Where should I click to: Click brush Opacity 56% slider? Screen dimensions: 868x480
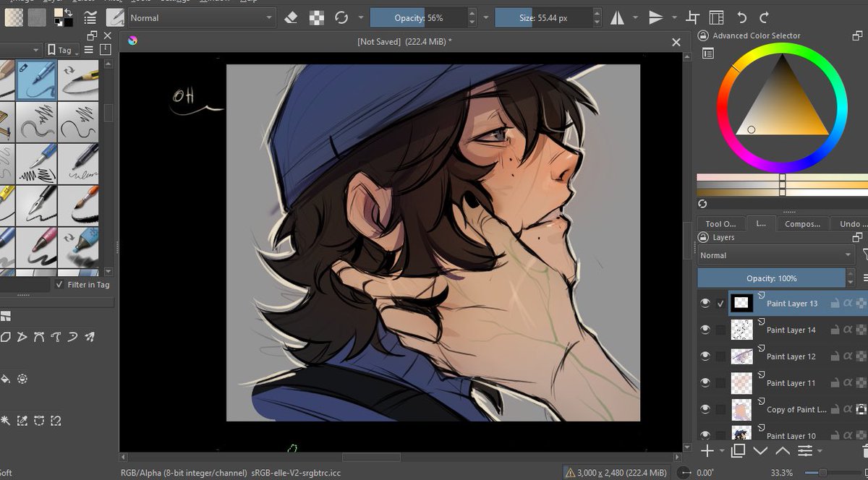pyautogui.click(x=418, y=17)
